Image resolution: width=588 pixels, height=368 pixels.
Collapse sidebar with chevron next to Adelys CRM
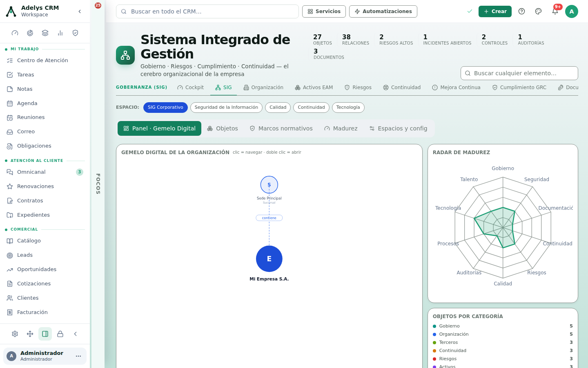(x=80, y=11)
